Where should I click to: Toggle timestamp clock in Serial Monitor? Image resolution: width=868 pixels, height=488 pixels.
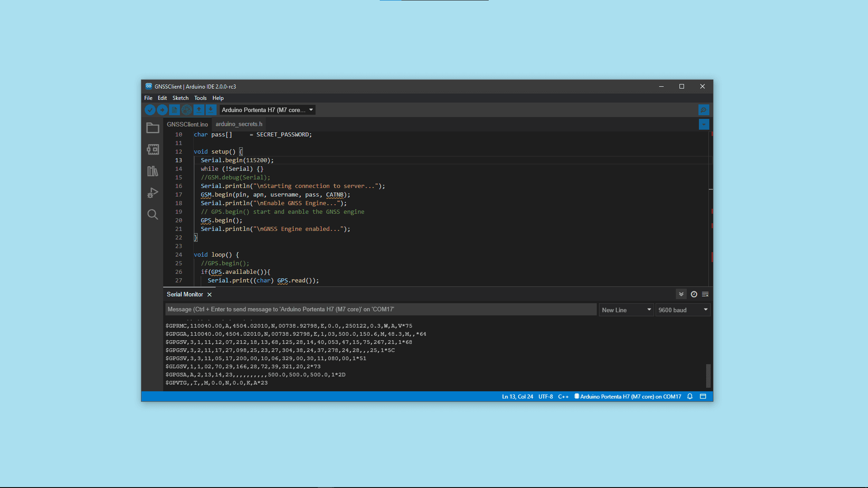[694, 294]
